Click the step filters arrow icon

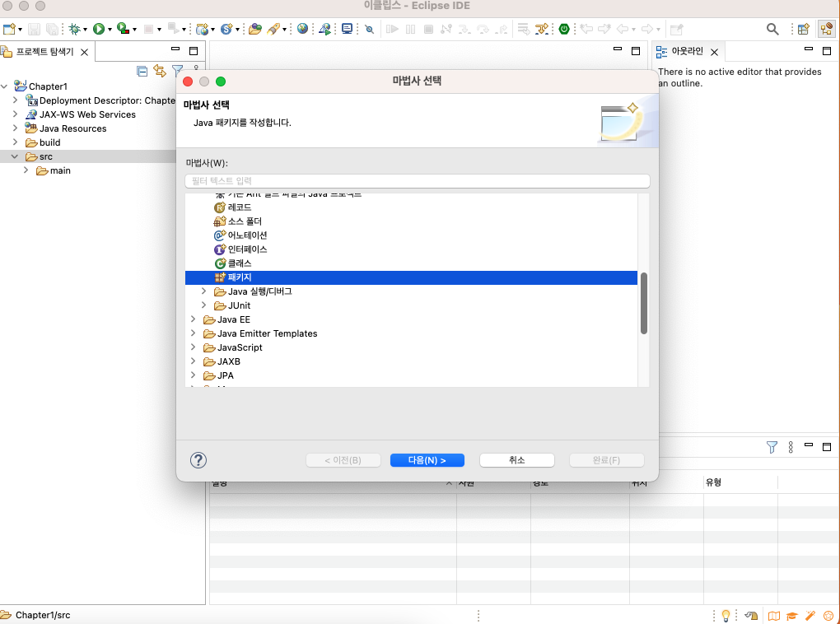point(542,29)
